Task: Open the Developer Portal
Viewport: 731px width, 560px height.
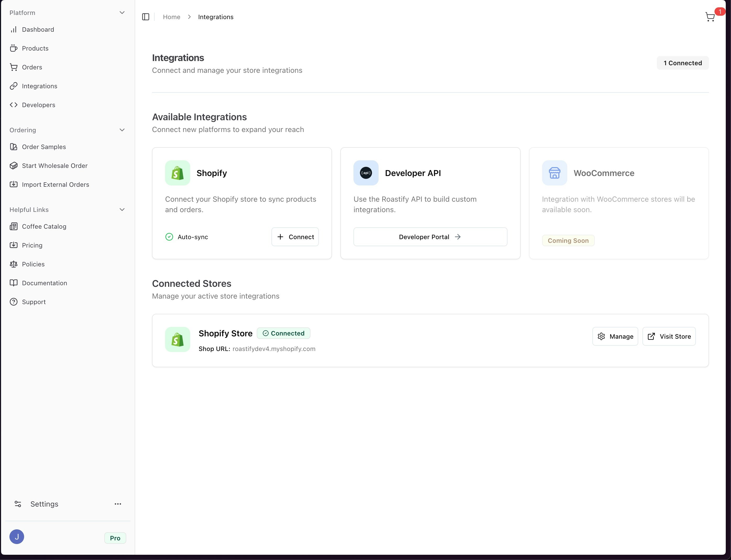Action: pos(430,237)
